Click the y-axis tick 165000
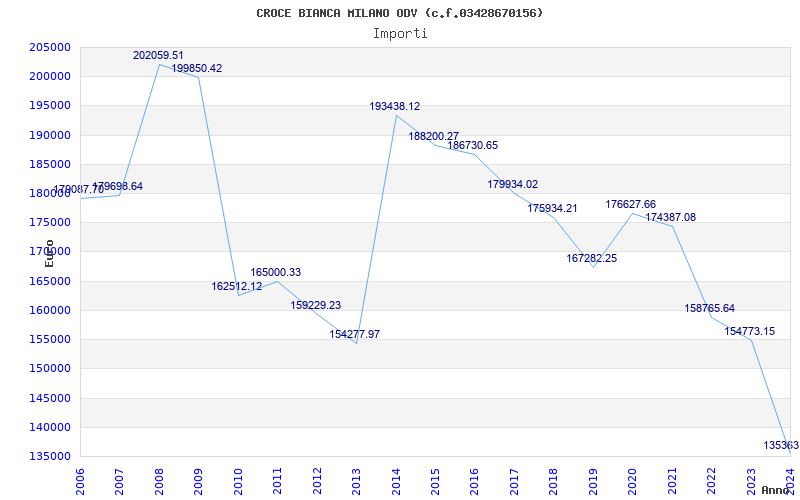 click(x=50, y=281)
